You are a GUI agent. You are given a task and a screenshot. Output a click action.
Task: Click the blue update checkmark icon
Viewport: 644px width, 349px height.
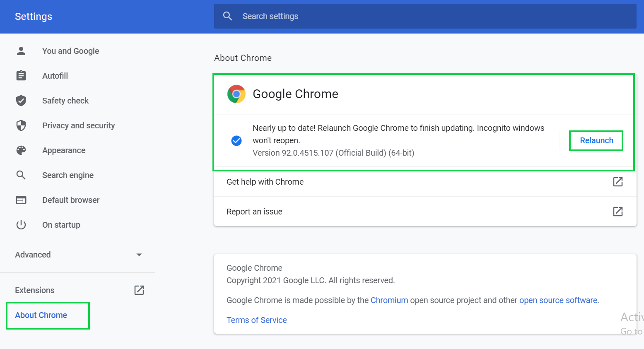236,141
